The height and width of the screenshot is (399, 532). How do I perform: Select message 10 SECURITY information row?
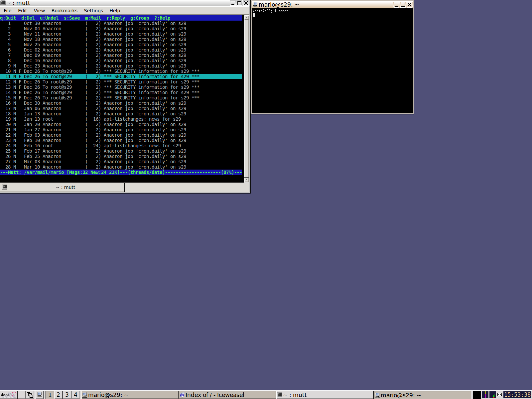pyautogui.click(x=121, y=71)
